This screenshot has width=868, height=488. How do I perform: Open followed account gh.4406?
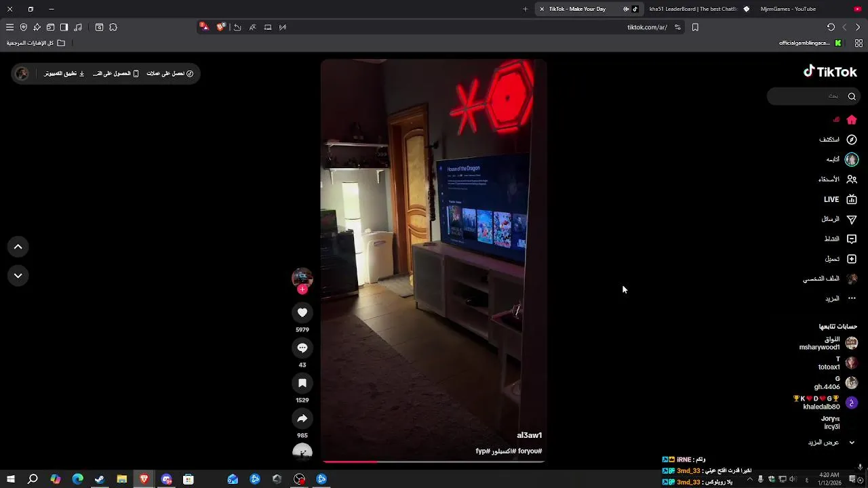click(x=836, y=383)
